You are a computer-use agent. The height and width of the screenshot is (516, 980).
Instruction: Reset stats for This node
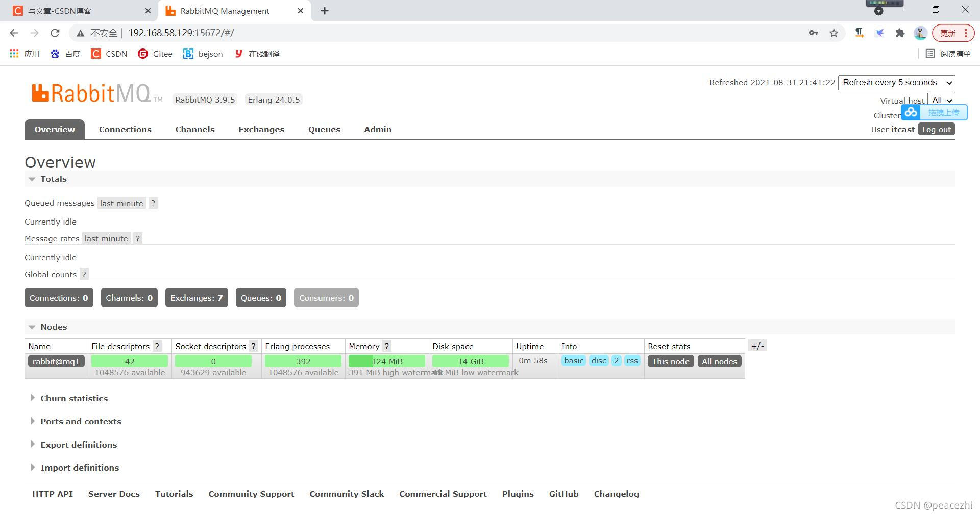[671, 361]
